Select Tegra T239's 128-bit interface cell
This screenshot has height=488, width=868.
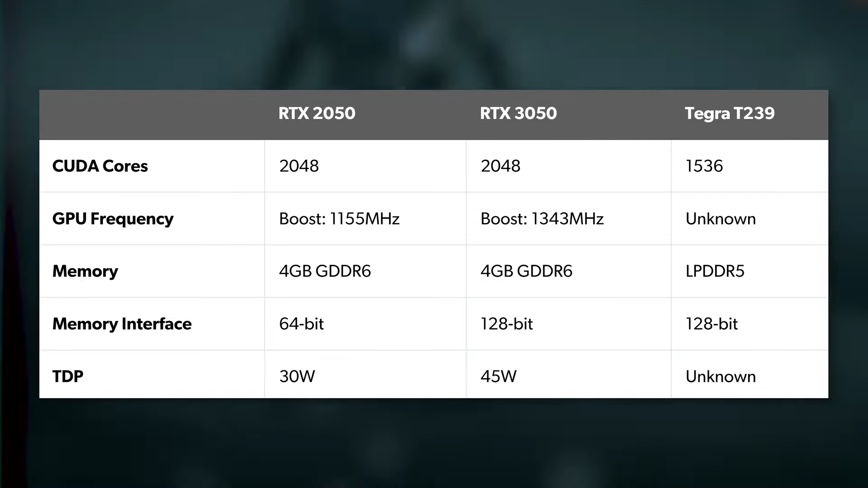pos(712,324)
